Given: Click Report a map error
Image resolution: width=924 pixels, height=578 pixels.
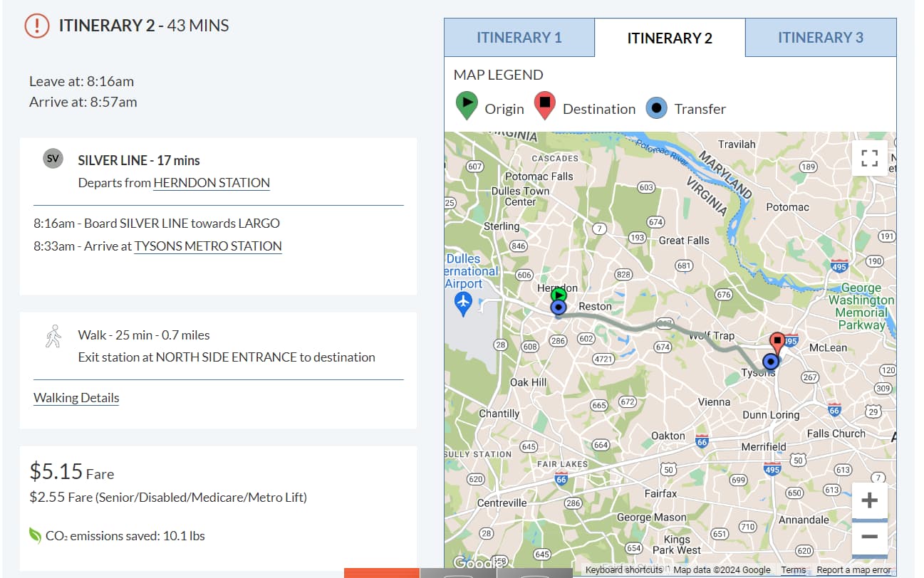Looking at the screenshot, I should [x=853, y=569].
